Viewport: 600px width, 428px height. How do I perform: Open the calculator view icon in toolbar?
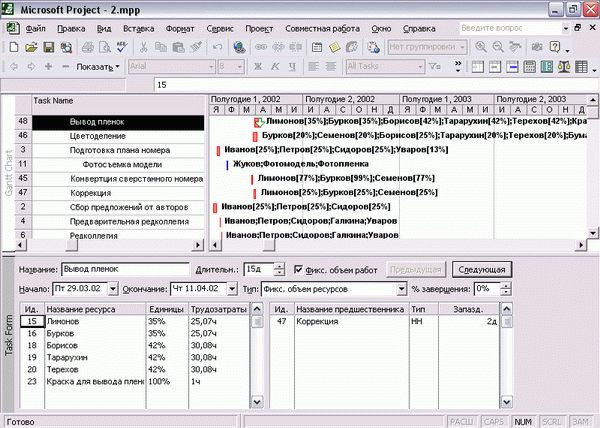pos(530,67)
